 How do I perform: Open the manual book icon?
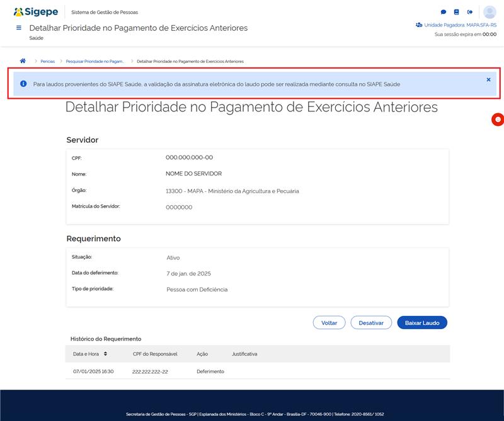457,12
